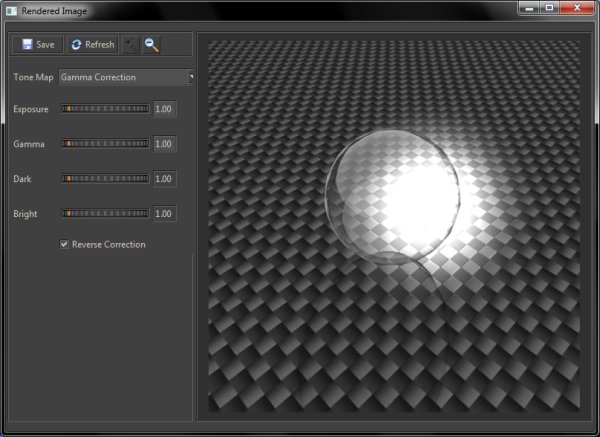Click the Save button
The width and height of the screenshot is (600, 437).
coord(38,45)
